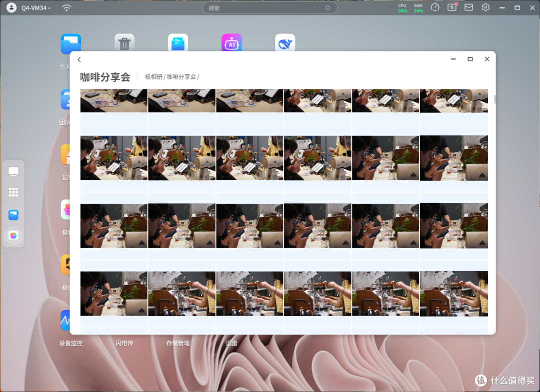The width and height of the screenshot is (540, 392).
Task: Open the speed gauge icon
Action: coord(435,7)
